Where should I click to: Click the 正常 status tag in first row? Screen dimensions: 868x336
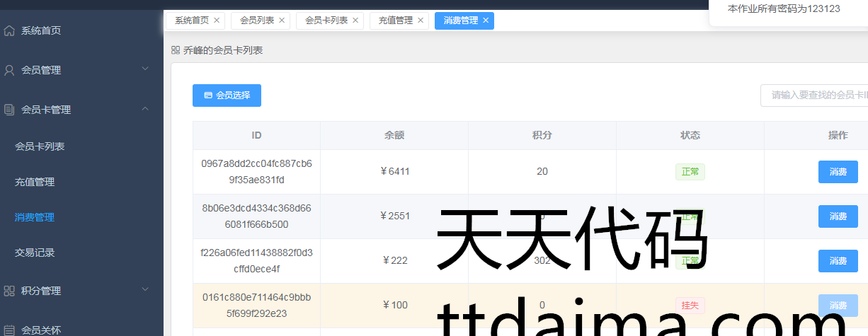[x=690, y=172]
